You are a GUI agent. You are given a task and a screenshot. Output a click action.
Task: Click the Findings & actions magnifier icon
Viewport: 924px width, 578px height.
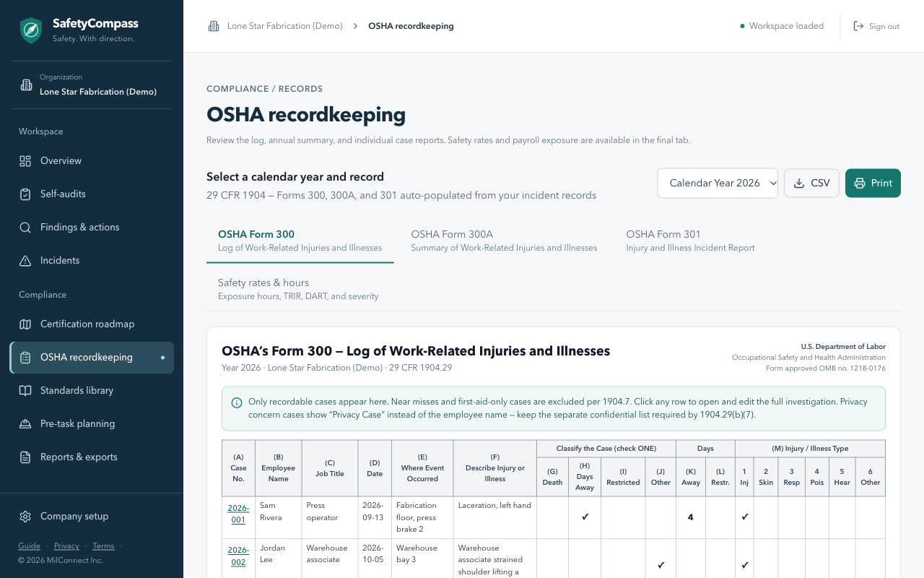[x=25, y=228]
